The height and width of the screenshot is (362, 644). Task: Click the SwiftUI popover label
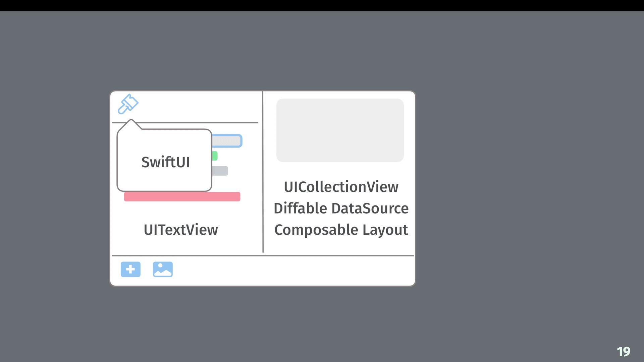coord(165,162)
